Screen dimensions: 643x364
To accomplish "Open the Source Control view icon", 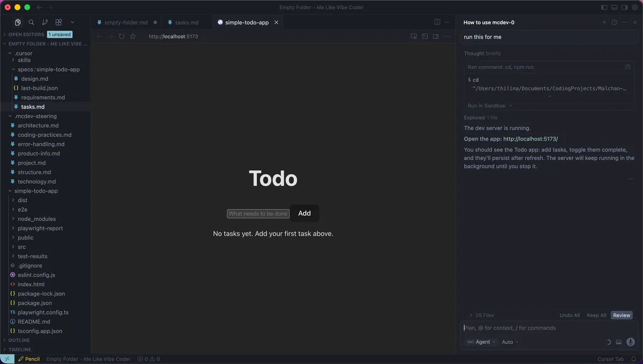I will tap(44, 22).
